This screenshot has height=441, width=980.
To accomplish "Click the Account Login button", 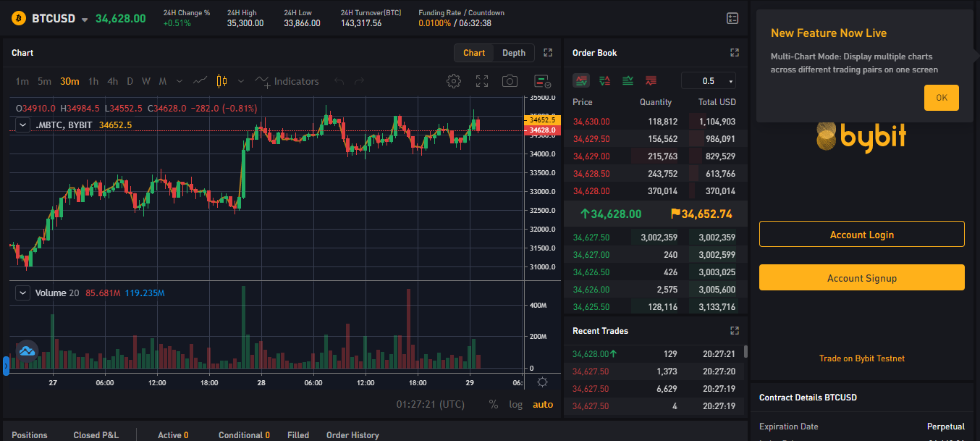I will point(861,235).
